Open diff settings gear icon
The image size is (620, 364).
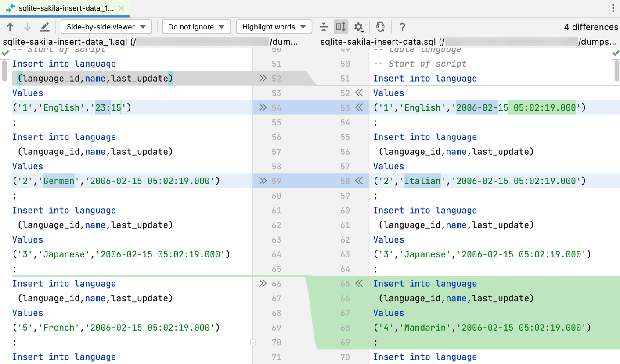pyautogui.click(x=358, y=27)
